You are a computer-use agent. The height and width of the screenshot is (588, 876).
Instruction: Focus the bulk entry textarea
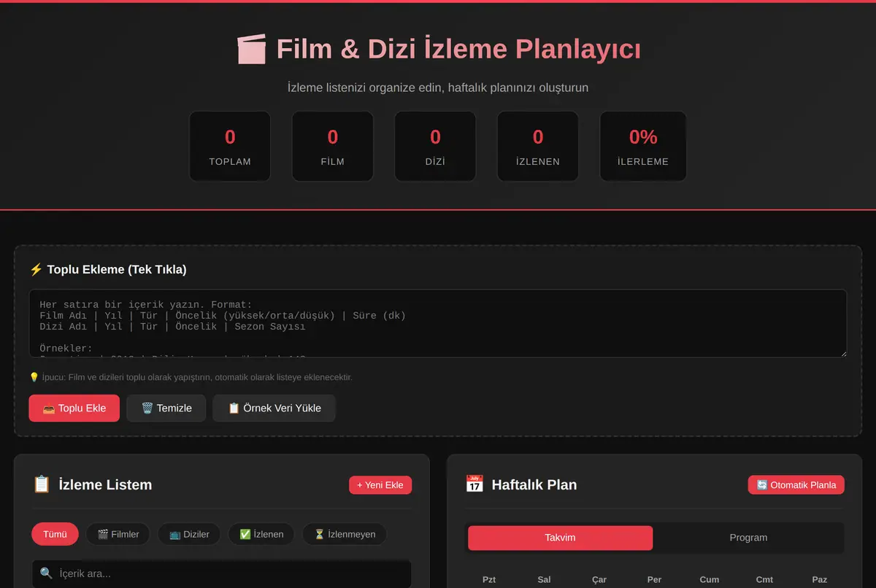click(438, 323)
